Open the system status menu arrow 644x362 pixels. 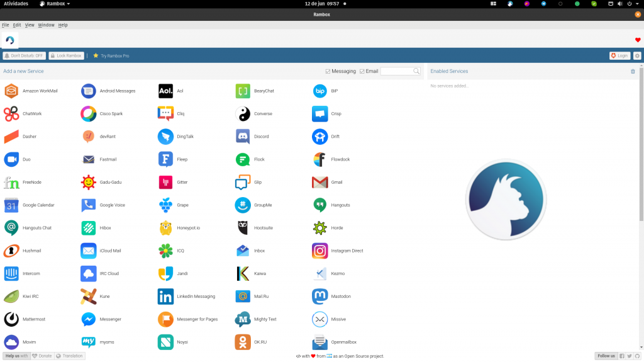point(637,4)
